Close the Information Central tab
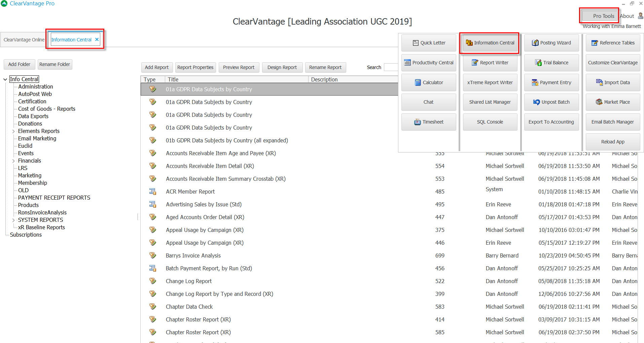Screen dimensions: 644x343 pyautogui.click(x=97, y=39)
